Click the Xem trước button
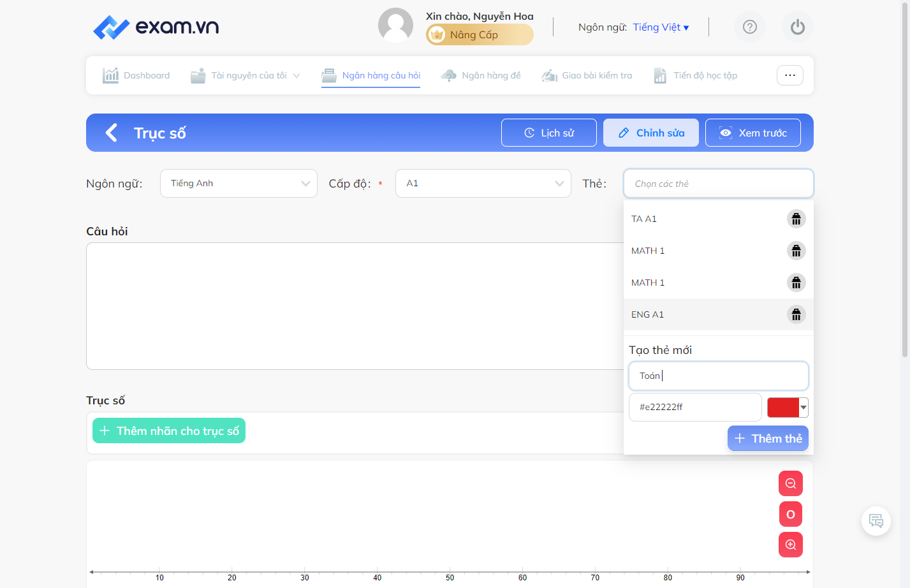The image size is (910, 588). coord(753,133)
